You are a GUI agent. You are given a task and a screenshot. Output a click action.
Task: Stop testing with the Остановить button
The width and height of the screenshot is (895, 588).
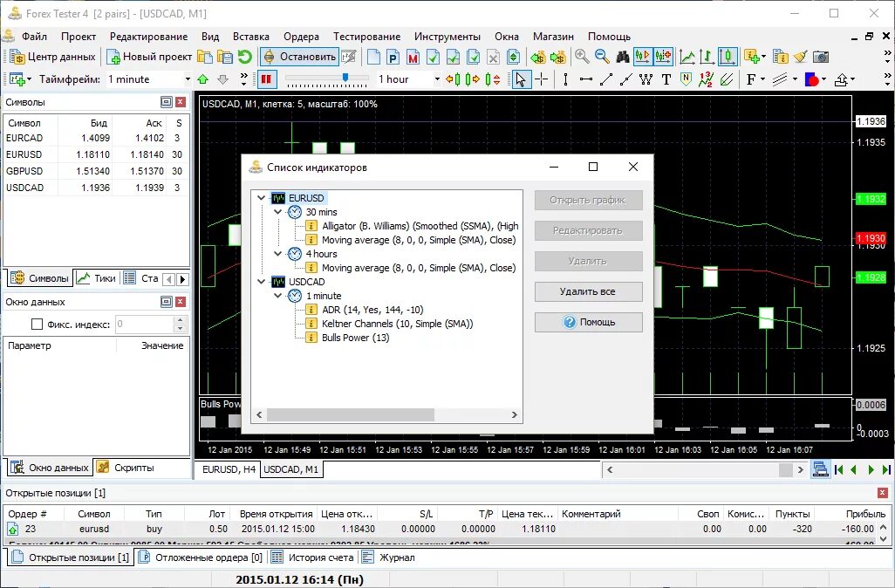pos(300,57)
